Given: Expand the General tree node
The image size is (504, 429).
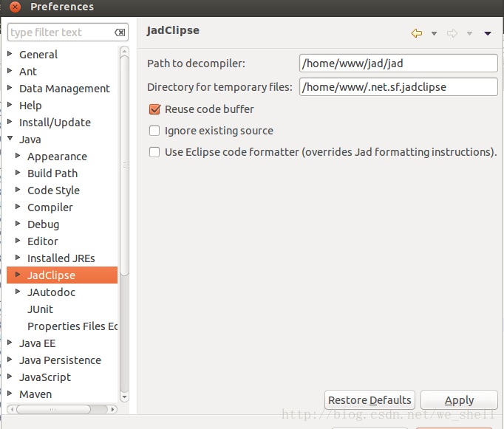Looking at the screenshot, I should pyautogui.click(x=10, y=54).
